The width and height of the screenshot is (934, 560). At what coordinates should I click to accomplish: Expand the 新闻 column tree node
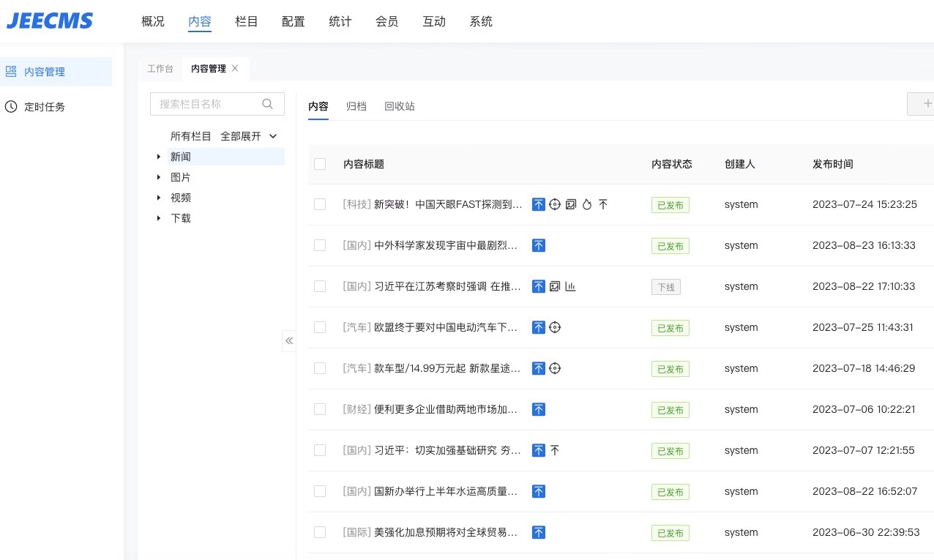tap(159, 157)
